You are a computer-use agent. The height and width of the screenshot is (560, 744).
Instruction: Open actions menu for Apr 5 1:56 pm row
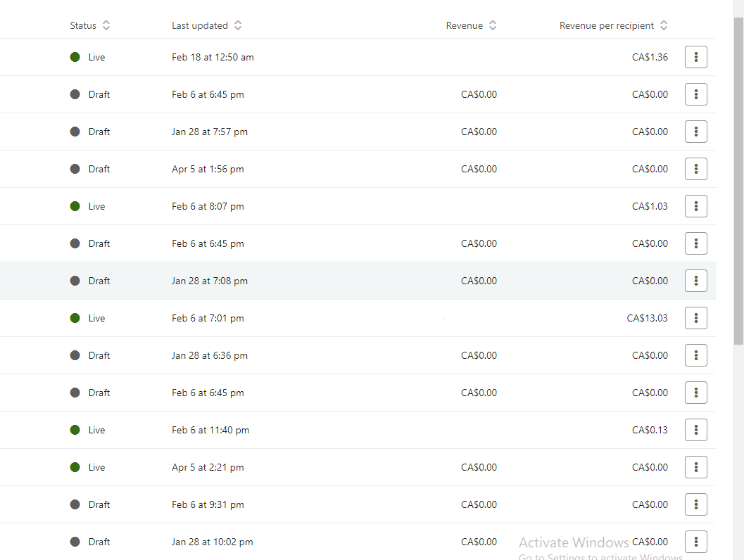point(695,169)
